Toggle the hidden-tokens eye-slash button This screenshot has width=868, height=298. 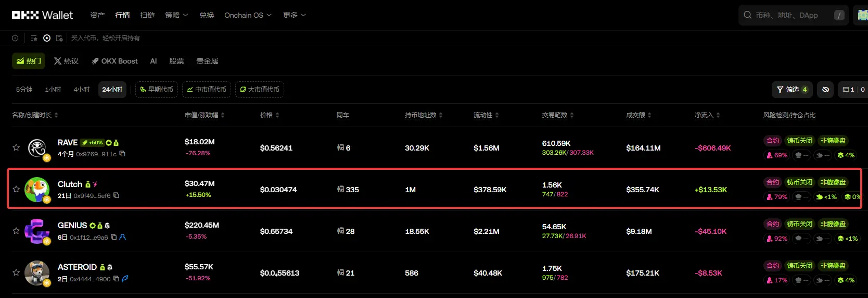[825, 90]
